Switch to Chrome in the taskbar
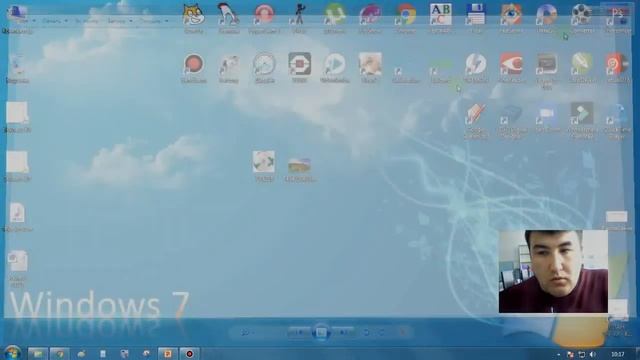 60,353
